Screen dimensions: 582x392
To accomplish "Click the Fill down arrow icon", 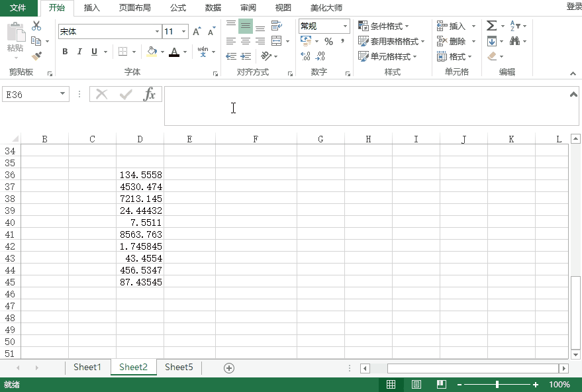I will pyautogui.click(x=492, y=41).
